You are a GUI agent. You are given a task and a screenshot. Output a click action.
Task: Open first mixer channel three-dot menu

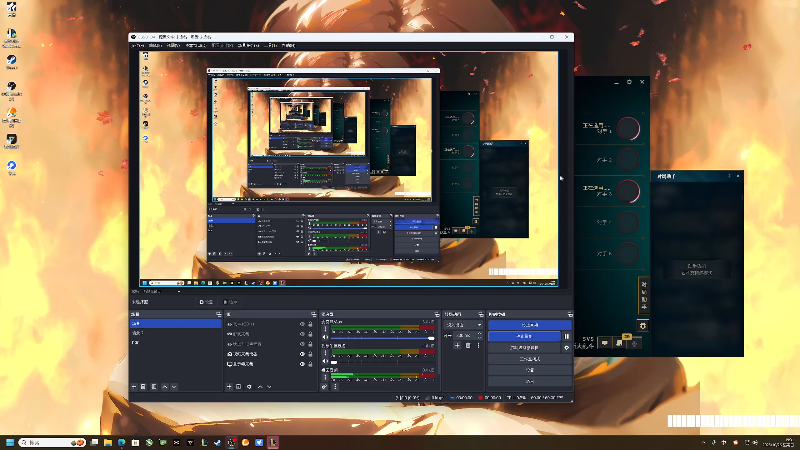coord(325,329)
